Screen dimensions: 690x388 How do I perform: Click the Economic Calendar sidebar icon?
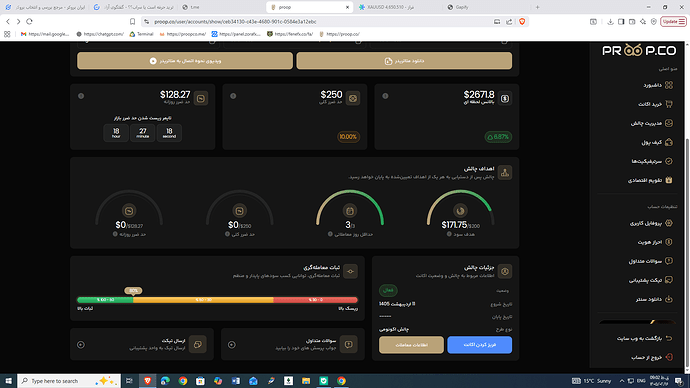point(669,180)
